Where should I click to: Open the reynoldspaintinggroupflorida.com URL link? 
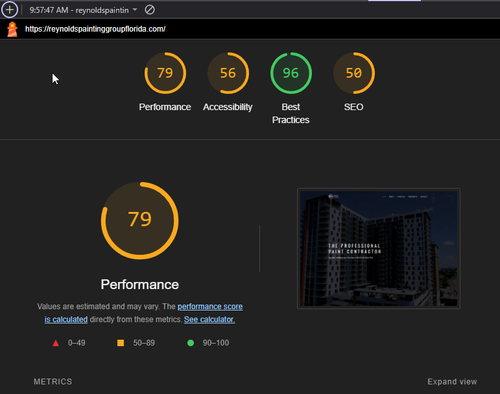coord(95,29)
